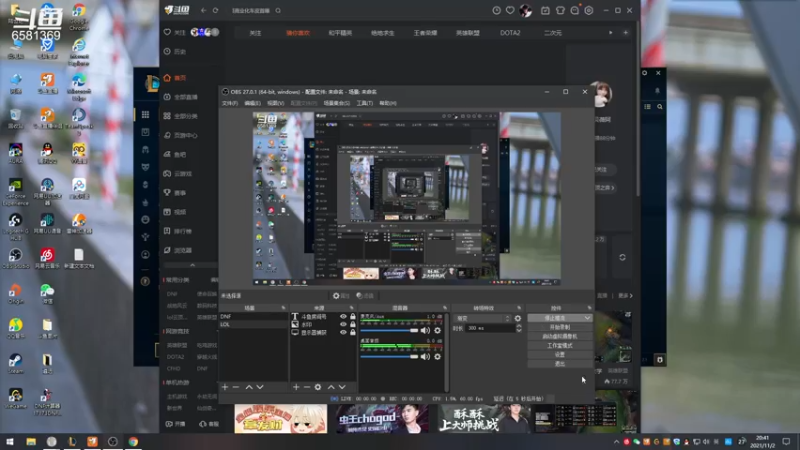Image resolution: width=800 pixels, height=450 pixels.
Task: Click the back arrow in the Douyu title bar
Action: coord(204,11)
